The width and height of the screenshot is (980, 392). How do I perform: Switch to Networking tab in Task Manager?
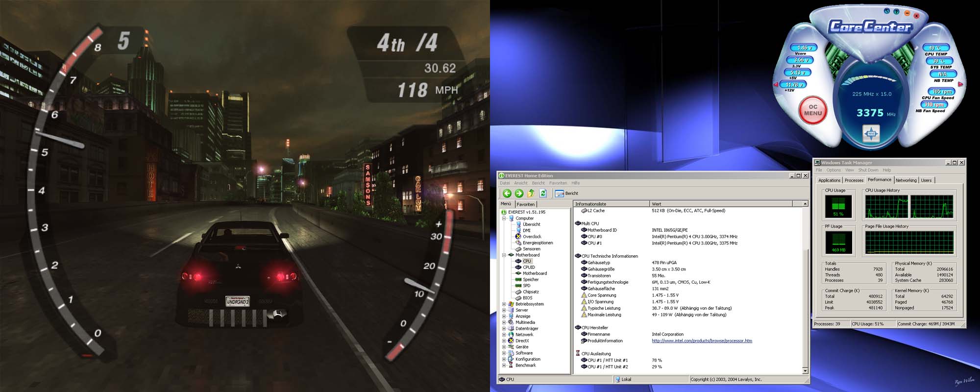click(906, 180)
